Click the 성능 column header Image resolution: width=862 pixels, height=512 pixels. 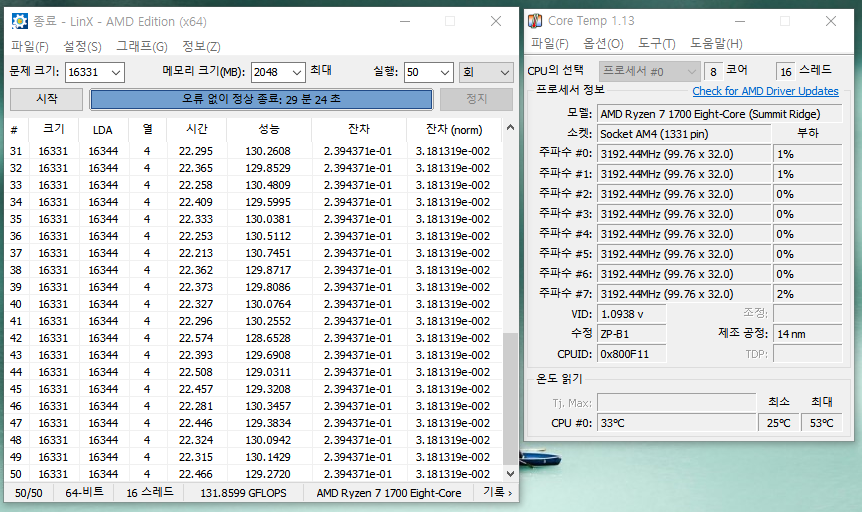coord(269,129)
